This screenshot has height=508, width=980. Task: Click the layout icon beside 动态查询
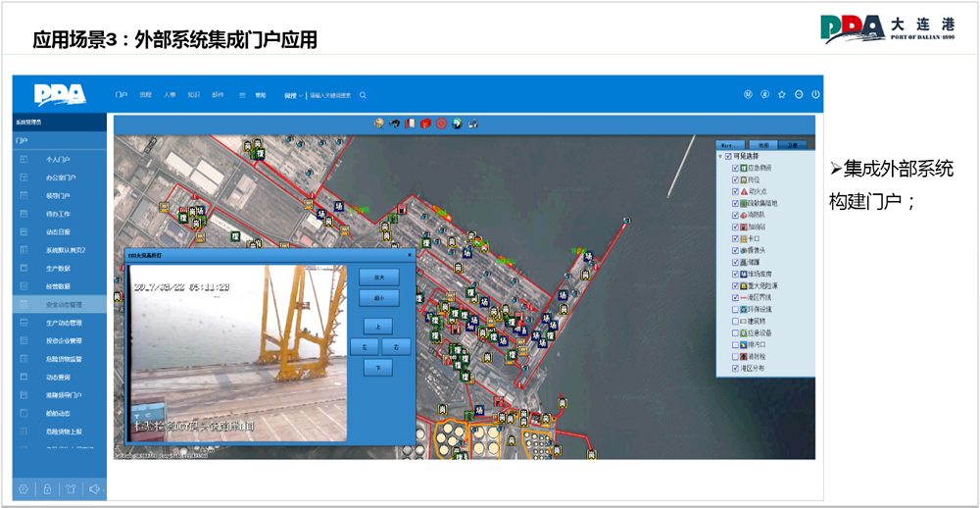click(x=24, y=378)
